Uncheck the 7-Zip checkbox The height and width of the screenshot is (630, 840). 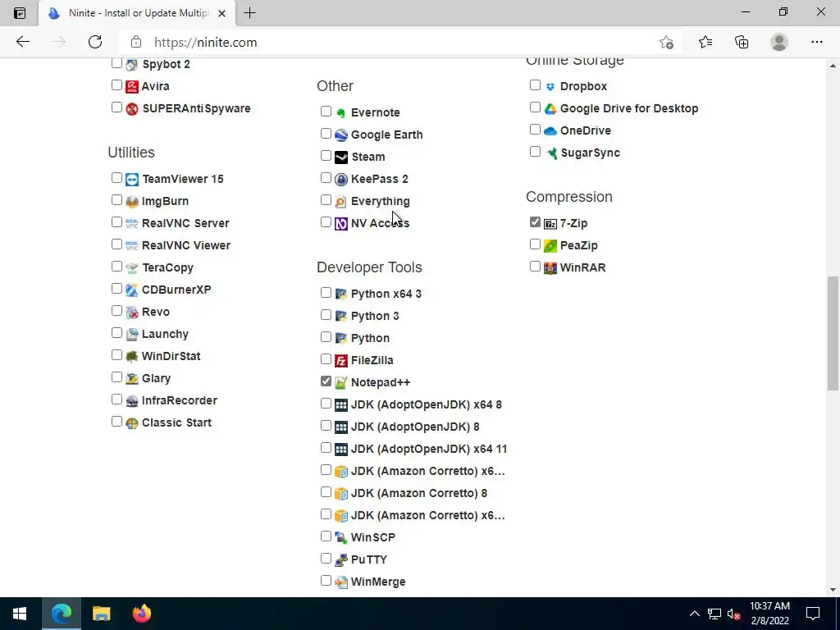[535, 221]
